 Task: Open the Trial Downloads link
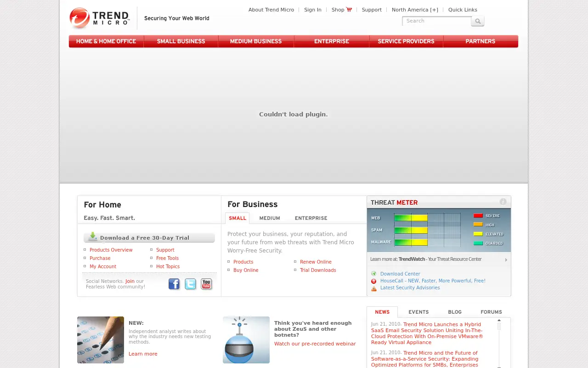tap(318, 270)
